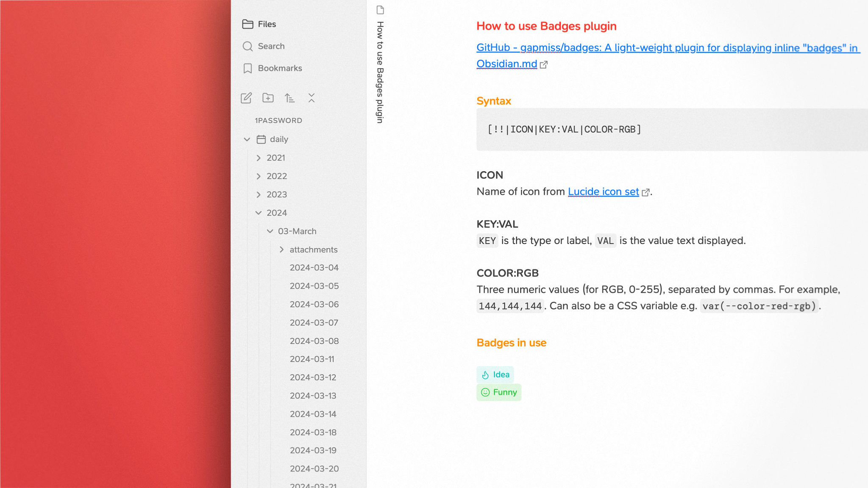The height and width of the screenshot is (488, 868).
Task: Open the Files panel icon
Action: (247, 24)
